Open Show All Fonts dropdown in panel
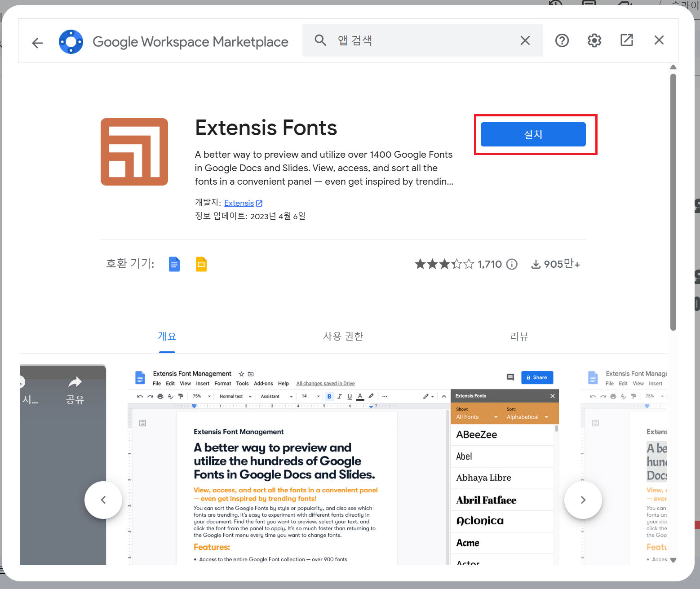Viewport: 700px width, 589px height. [477, 417]
